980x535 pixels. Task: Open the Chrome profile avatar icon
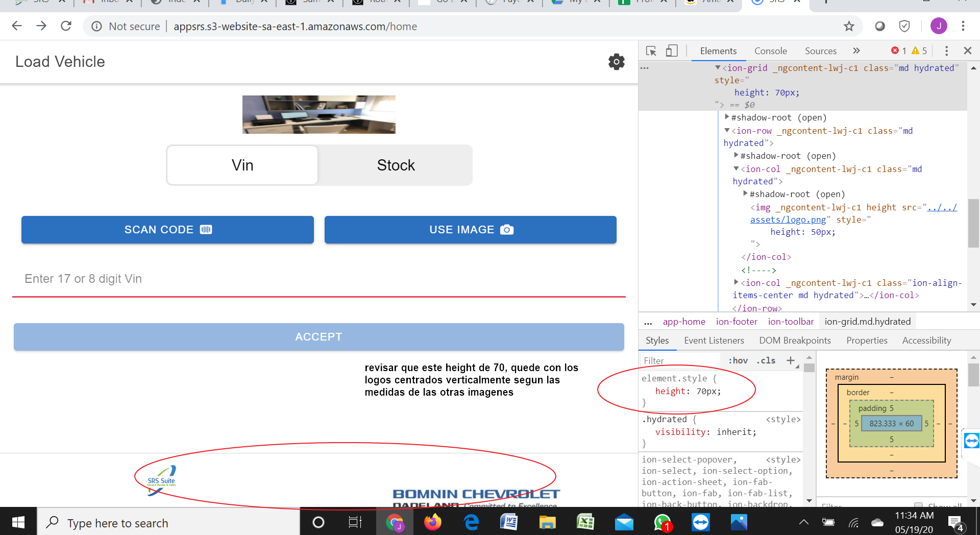tap(938, 26)
